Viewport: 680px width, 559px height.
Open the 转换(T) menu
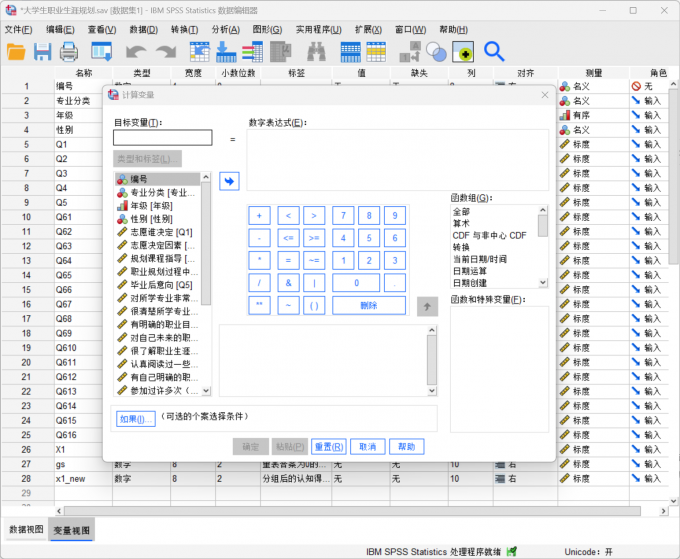tap(184, 29)
